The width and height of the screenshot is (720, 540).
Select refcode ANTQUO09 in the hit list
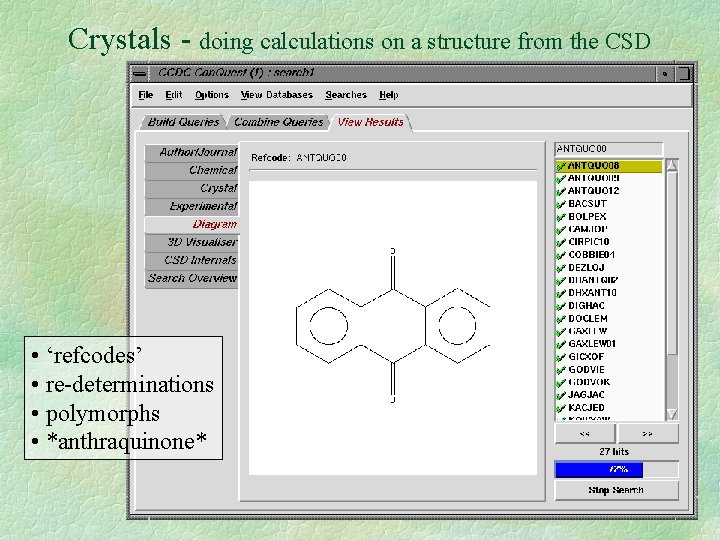pos(593,178)
